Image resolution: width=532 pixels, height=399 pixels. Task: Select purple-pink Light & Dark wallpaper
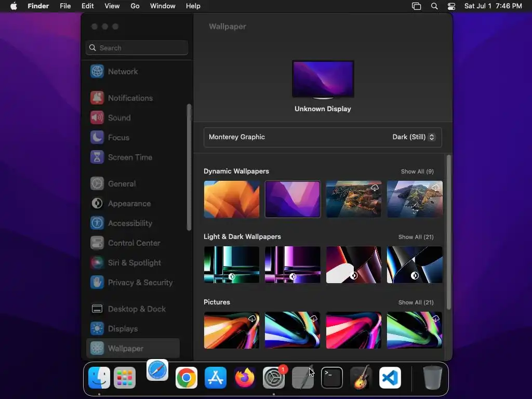pos(292,264)
